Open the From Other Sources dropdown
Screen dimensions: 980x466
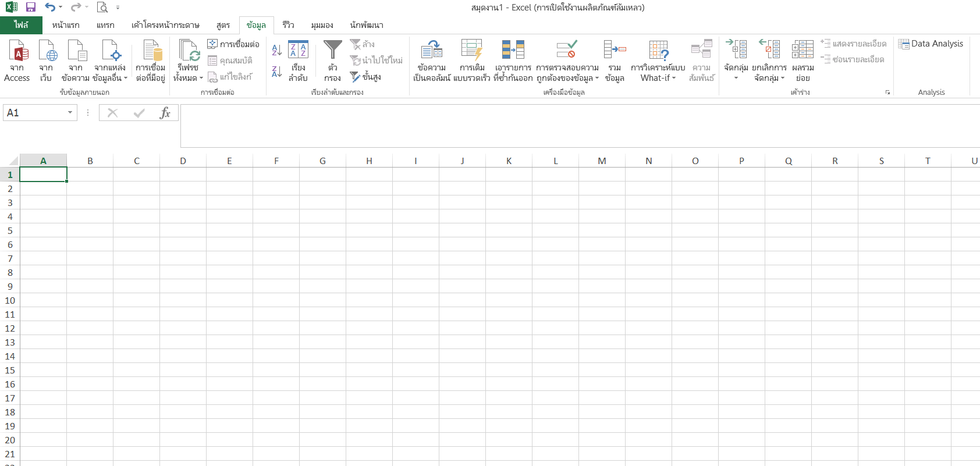coord(110,61)
